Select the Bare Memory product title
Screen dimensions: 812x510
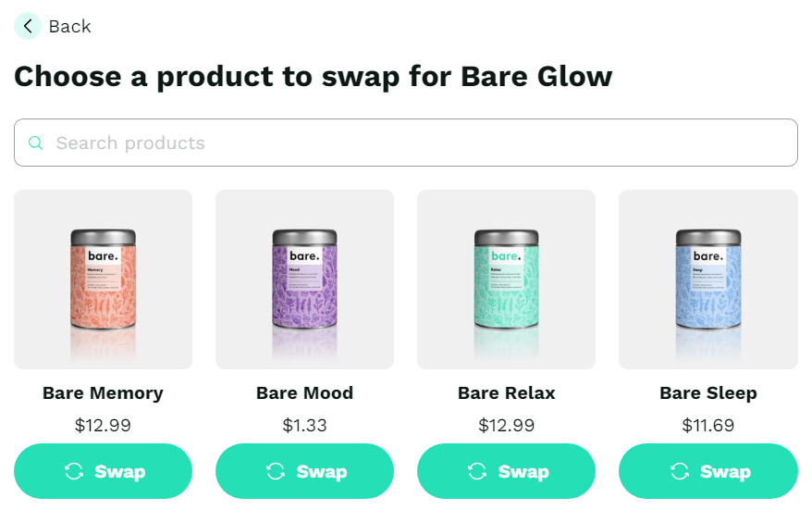(103, 392)
